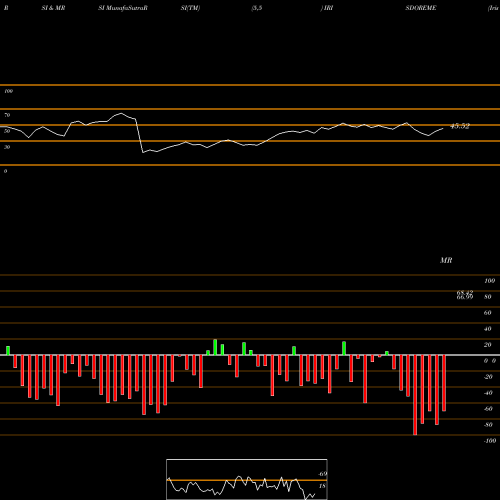
Task: Click the 68.42 value in MR panel
Action: point(465,292)
